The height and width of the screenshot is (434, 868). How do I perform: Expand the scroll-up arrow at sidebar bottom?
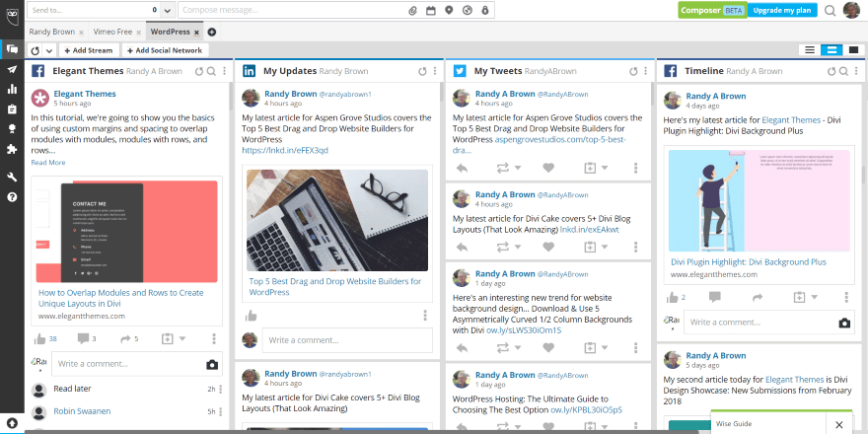(x=12, y=424)
